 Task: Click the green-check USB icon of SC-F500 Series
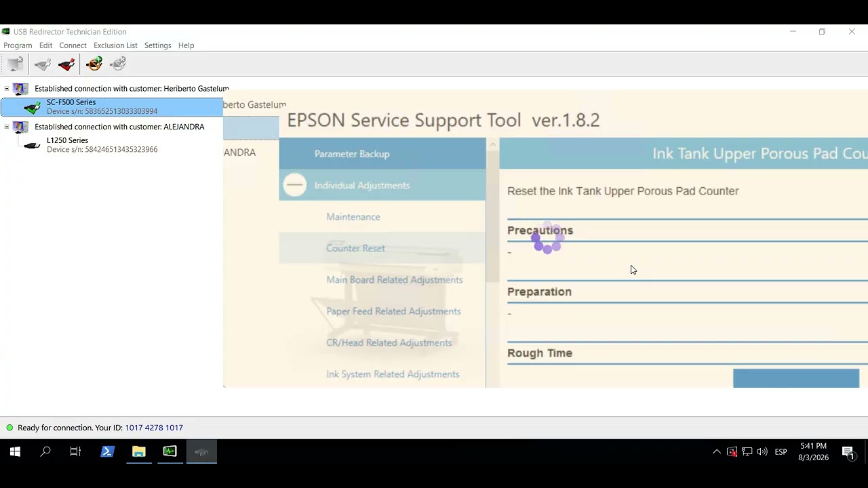(x=33, y=107)
